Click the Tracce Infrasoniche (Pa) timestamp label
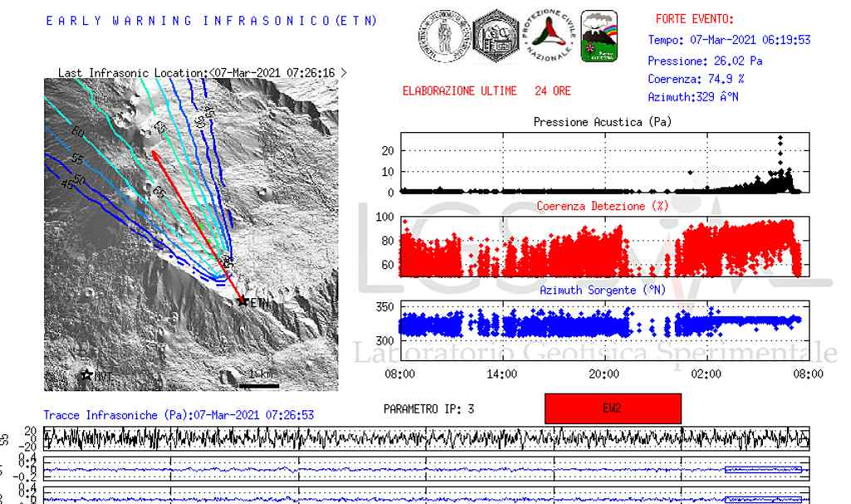The width and height of the screenshot is (851, 504). 178,413
